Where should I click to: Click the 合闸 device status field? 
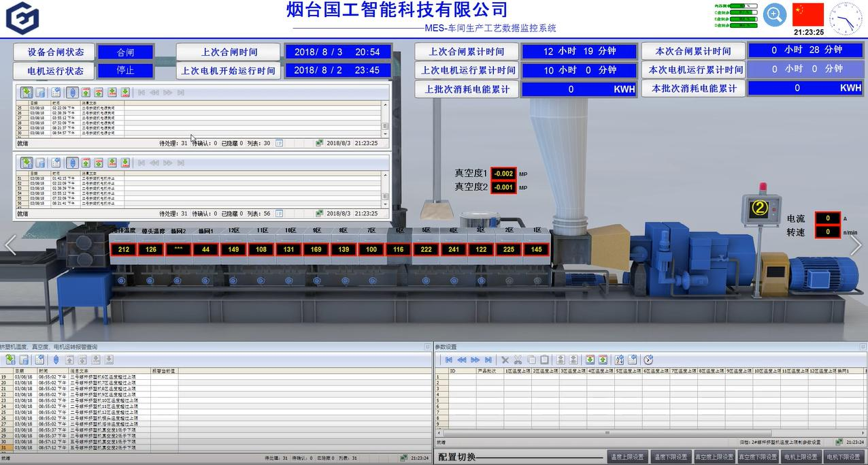[x=125, y=52]
